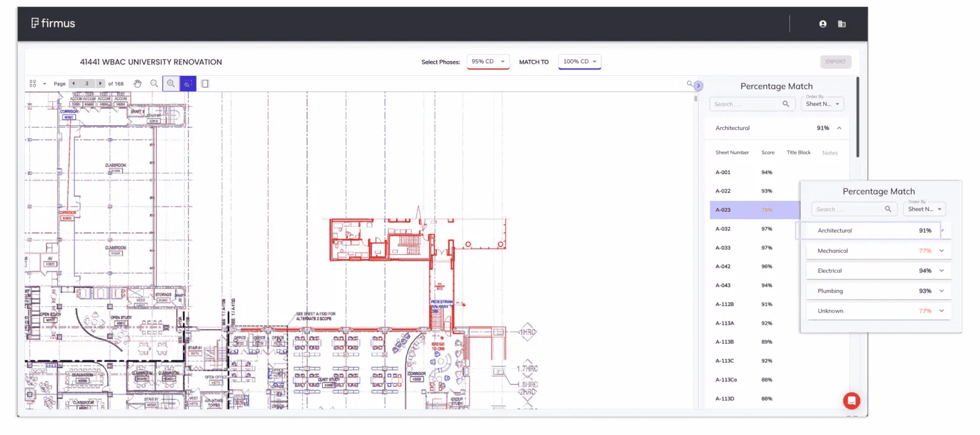Viewport: 980px width, 435px height.
Task: Activate the marquee zoom tool
Action: tap(188, 84)
